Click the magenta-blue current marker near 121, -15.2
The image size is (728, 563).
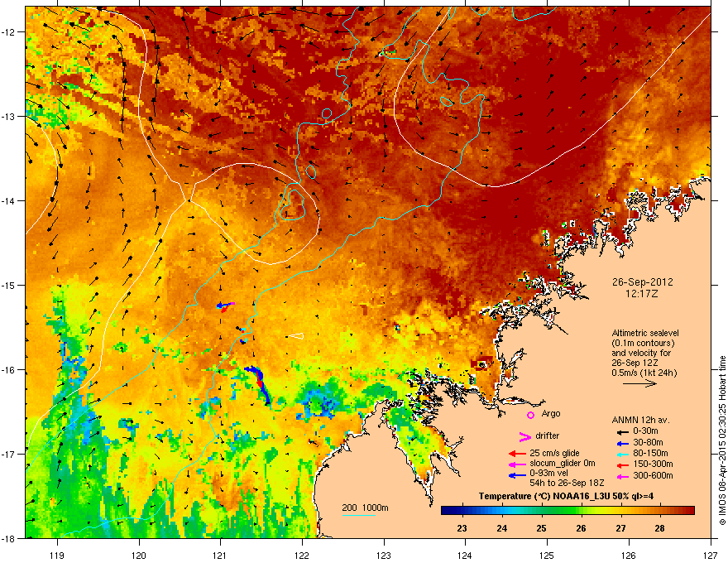pos(226,306)
